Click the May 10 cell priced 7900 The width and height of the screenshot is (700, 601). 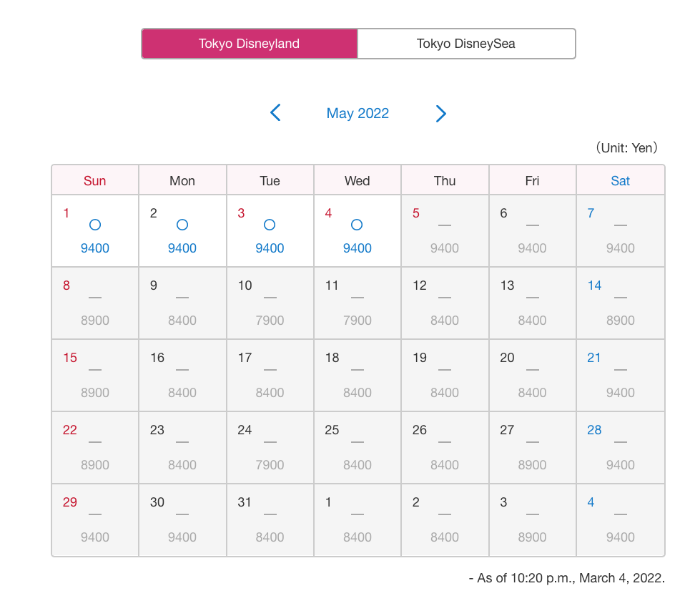pos(270,303)
